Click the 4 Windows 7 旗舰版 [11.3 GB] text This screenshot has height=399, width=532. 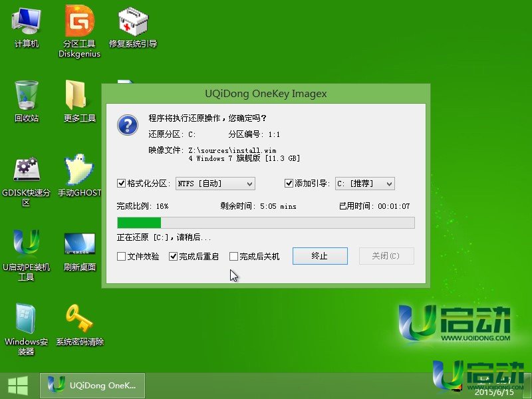[x=244, y=158]
